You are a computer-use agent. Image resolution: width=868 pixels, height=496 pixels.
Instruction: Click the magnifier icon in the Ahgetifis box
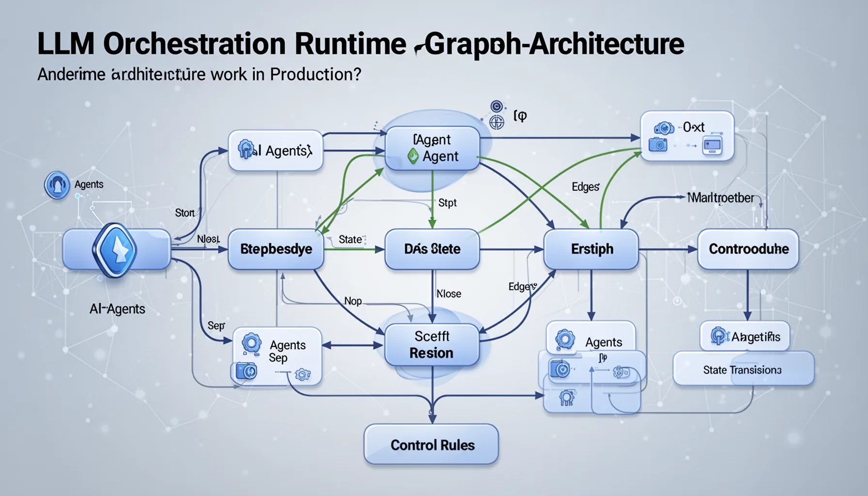tap(718, 336)
